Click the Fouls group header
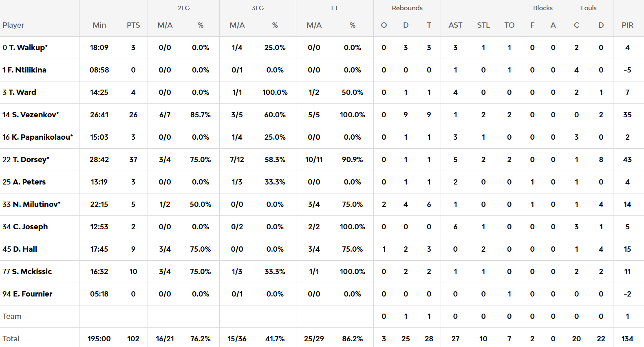This screenshot has width=644, height=347. click(x=589, y=8)
